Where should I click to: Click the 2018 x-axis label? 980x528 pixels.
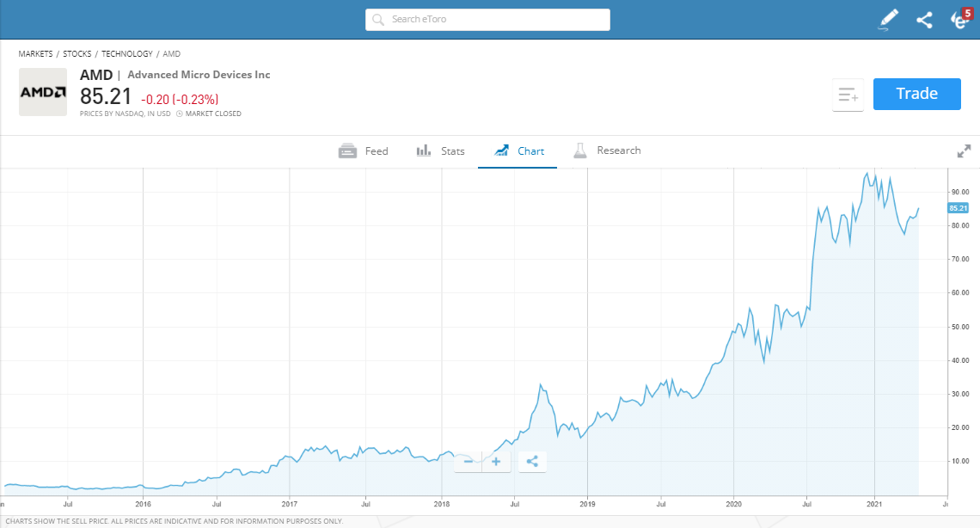point(442,504)
